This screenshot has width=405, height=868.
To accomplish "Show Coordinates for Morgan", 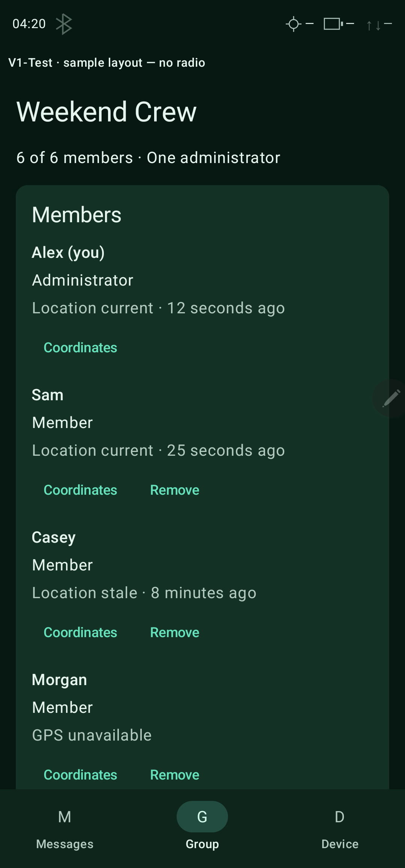I will point(80,775).
